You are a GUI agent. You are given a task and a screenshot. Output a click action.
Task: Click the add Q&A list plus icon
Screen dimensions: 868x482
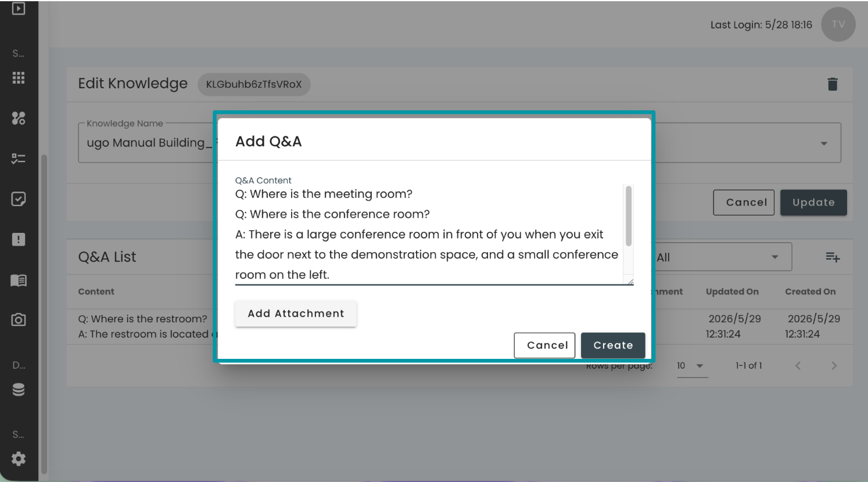tap(833, 257)
